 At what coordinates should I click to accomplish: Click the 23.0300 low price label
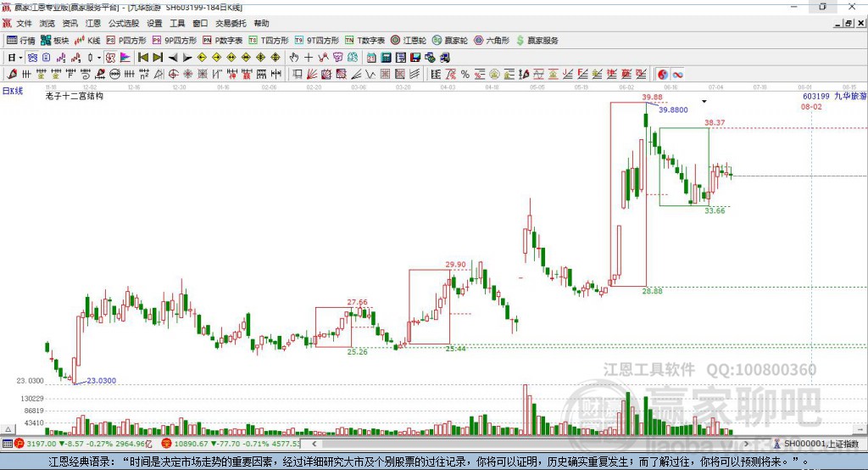102,381
